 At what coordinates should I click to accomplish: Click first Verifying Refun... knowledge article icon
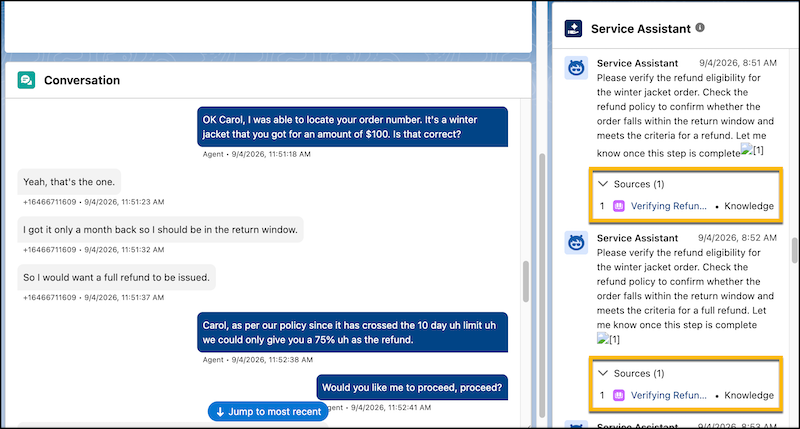[x=618, y=206]
